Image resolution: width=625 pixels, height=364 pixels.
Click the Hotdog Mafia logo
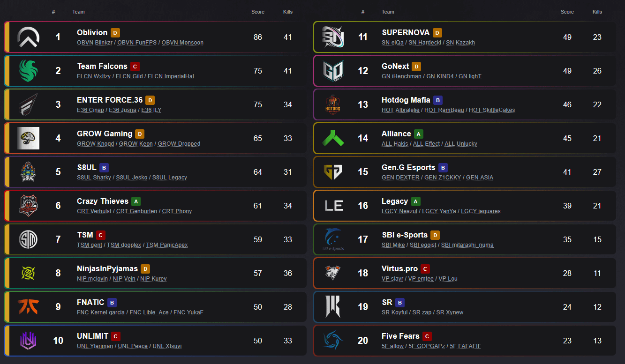point(333,104)
